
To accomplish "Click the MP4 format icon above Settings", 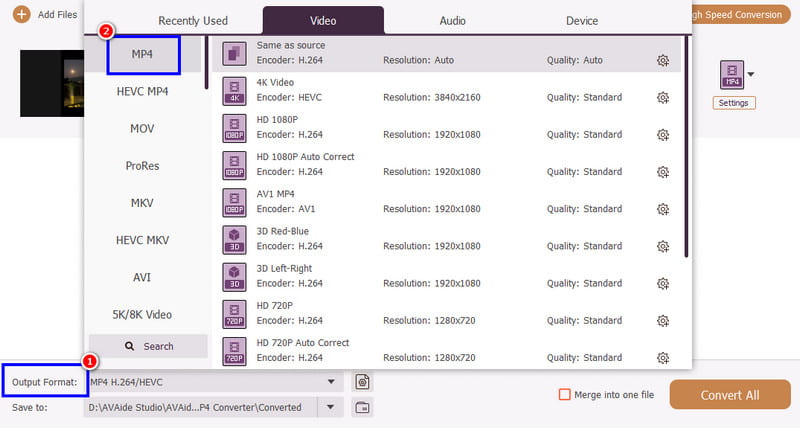I will (731, 75).
